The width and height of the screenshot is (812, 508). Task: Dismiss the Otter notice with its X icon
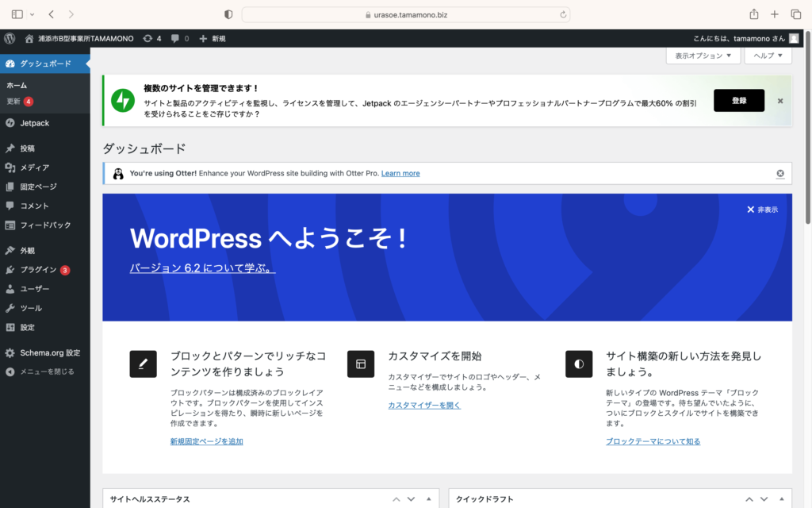(779, 174)
